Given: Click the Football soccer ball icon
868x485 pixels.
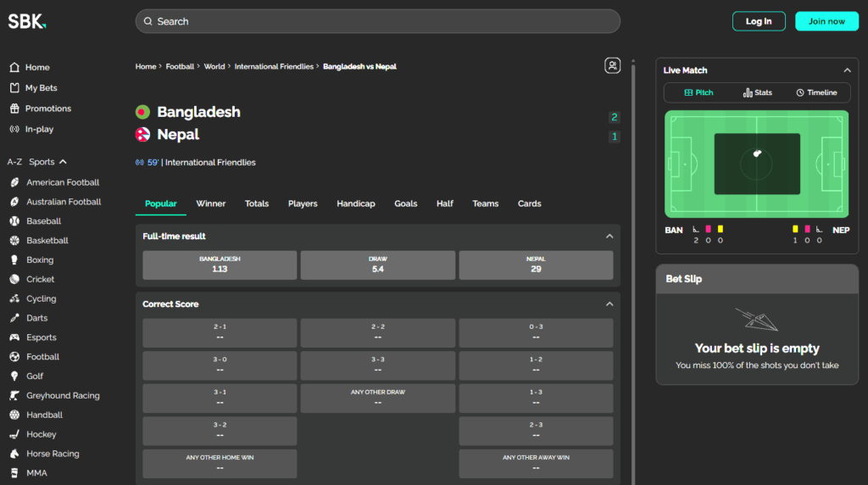Looking at the screenshot, I should [x=14, y=357].
